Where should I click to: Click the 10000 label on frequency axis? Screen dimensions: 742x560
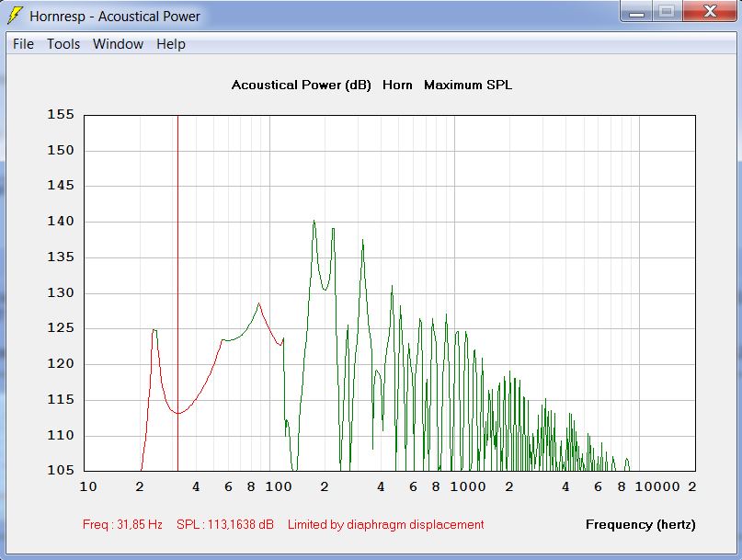point(657,486)
